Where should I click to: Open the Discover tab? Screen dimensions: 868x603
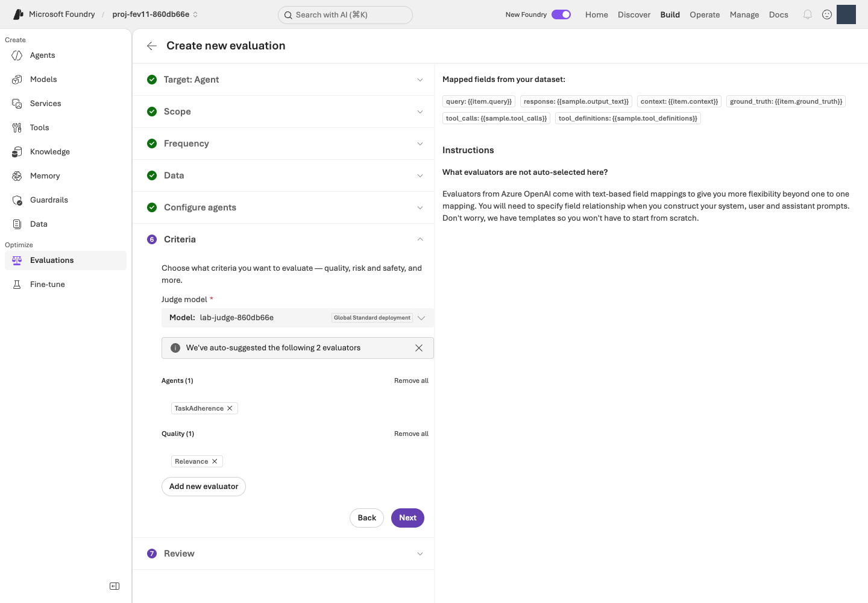click(634, 14)
